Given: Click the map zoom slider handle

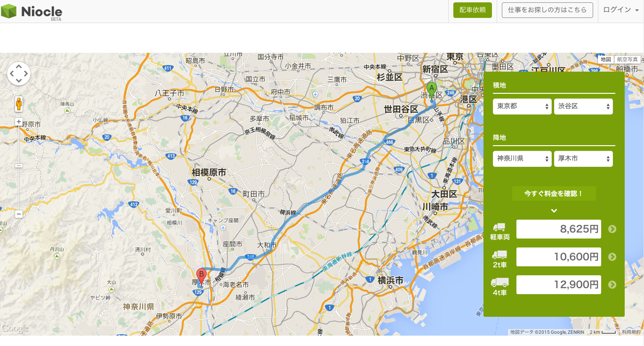Looking at the screenshot, I should 19,165.
